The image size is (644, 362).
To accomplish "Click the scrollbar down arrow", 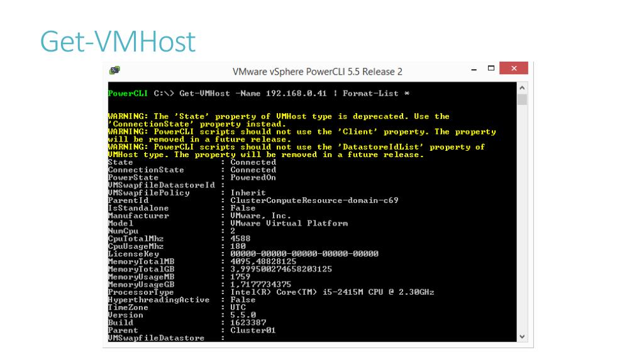I will pyautogui.click(x=522, y=337).
